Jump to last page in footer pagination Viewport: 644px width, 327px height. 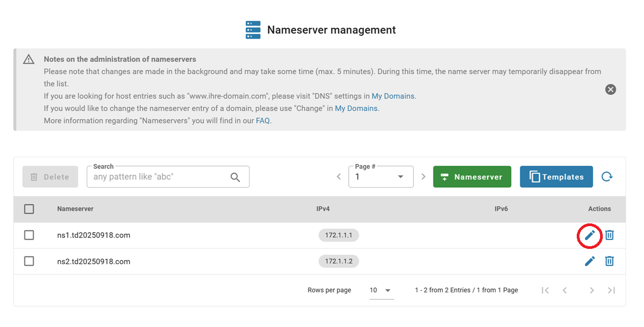pos(611,290)
